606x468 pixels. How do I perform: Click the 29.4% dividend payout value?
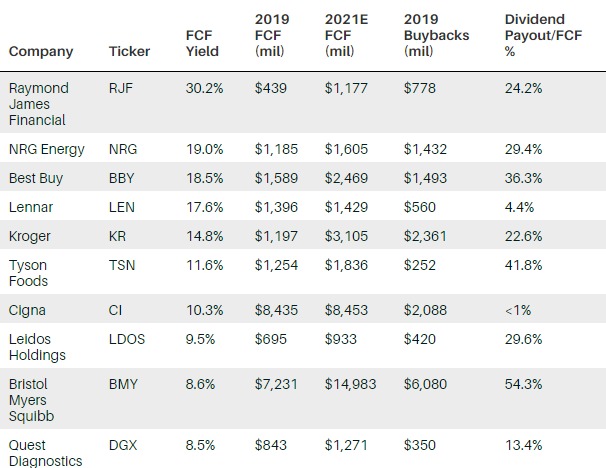point(523,149)
